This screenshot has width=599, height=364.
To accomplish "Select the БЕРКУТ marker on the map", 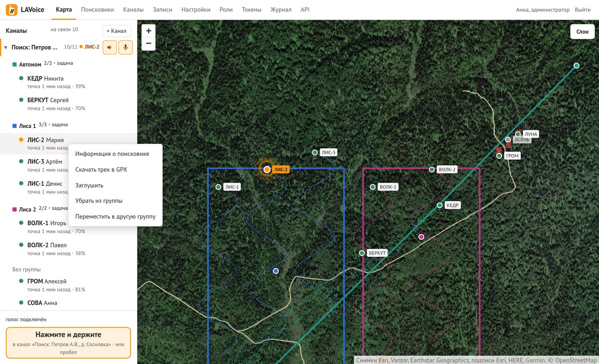I will point(362,253).
